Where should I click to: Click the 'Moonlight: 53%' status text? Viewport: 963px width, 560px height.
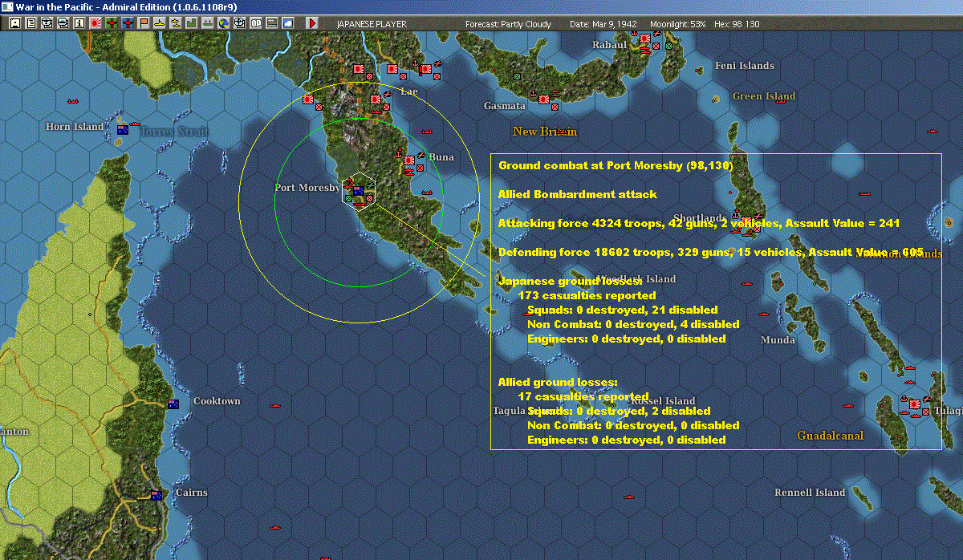(x=678, y=24)
